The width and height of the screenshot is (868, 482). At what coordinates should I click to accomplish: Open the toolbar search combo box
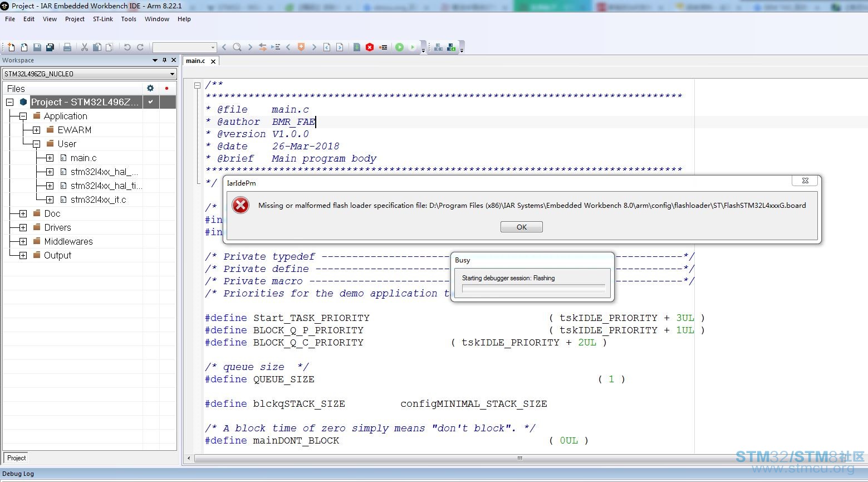coord(184,47)
